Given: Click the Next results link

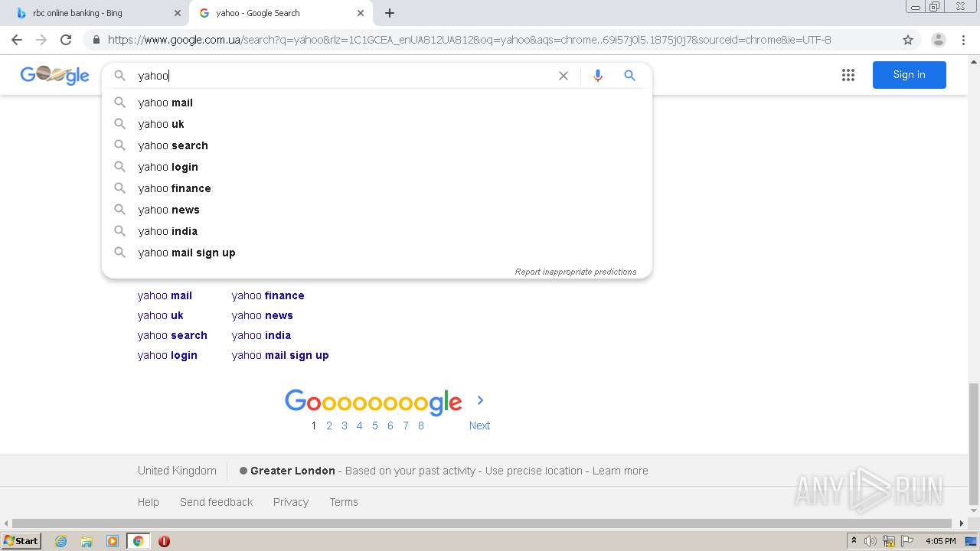Looking at the screenshot, I should [x=479, y=425].
